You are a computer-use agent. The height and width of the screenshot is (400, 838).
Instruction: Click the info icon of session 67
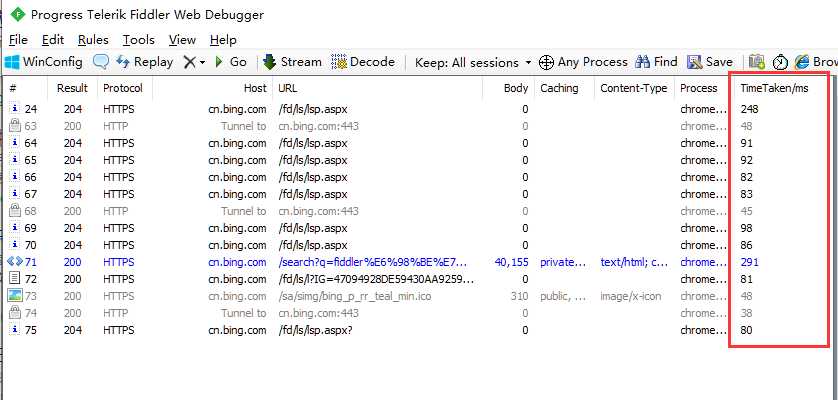(15, 194)
